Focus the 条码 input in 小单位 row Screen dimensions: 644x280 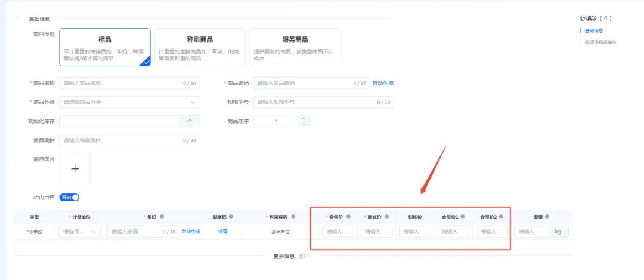point(143,232)
